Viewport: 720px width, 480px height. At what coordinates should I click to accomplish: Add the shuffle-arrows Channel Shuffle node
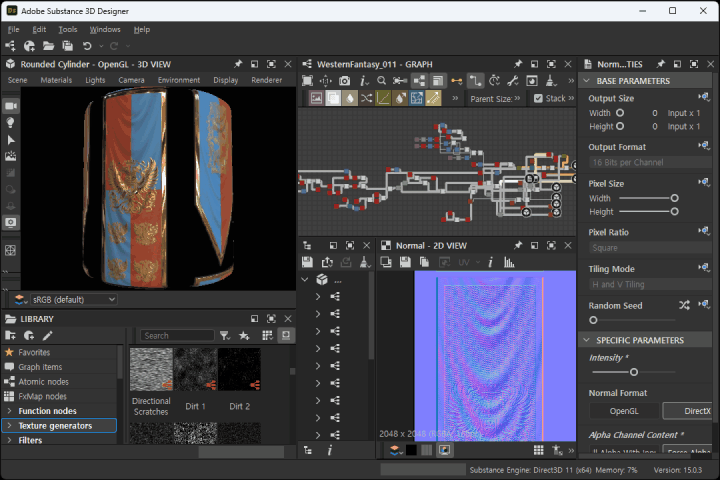click(366, 98)
